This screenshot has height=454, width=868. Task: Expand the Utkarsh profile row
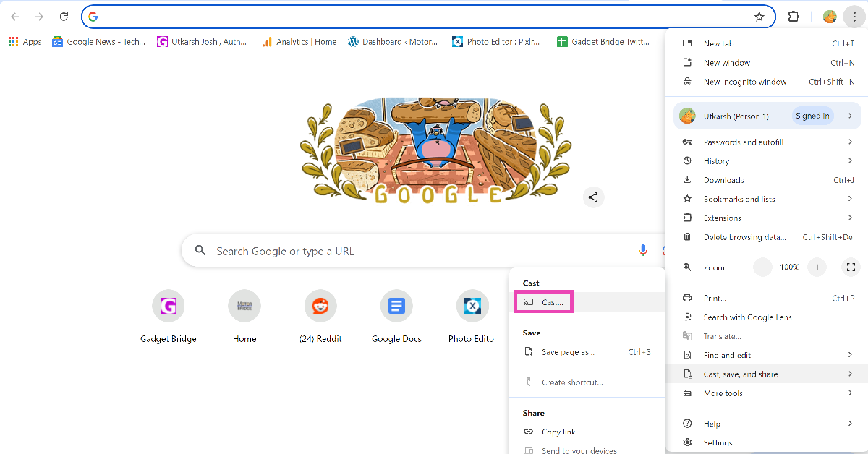pos(767,116)
